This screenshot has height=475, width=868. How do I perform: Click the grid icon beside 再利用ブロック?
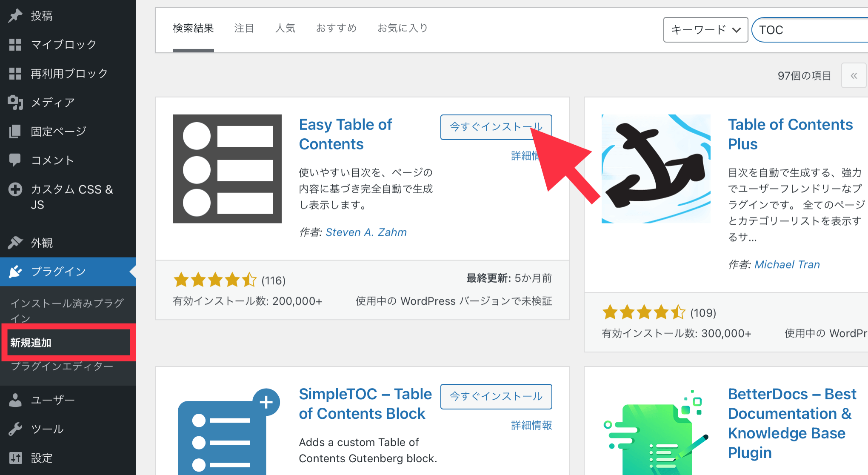coord(15,74)
